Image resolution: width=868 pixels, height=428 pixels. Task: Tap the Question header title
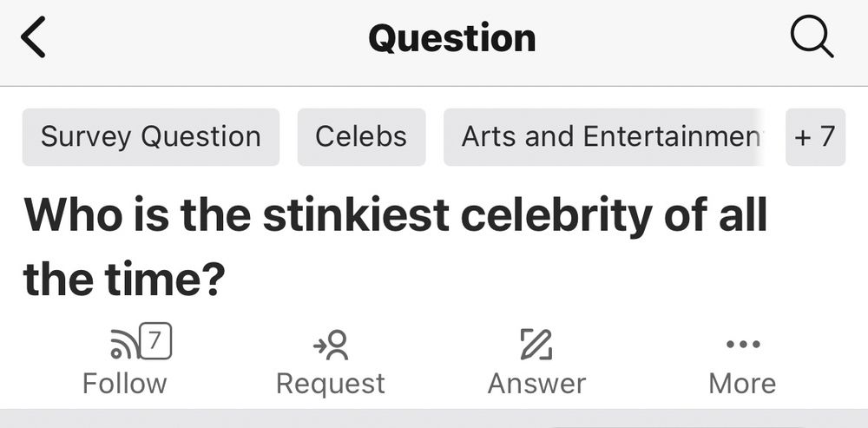[451, 38]
